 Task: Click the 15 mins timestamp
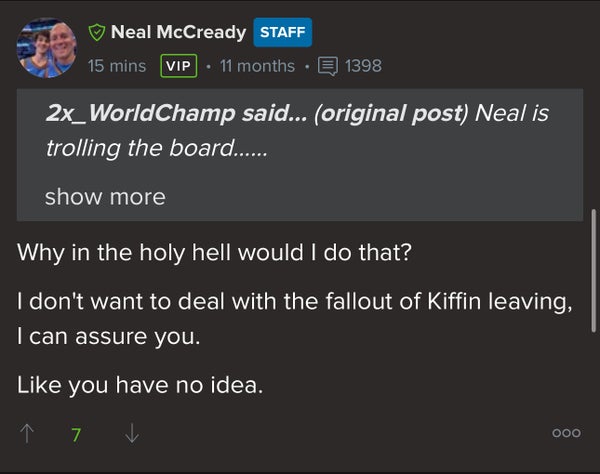point(119,66)
